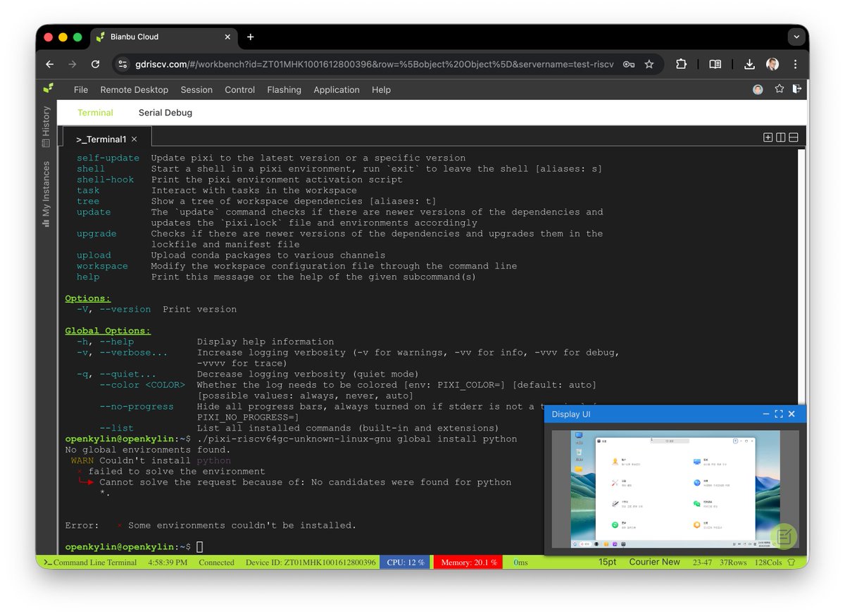Open the user avatar in the app menu bar
This screenshot has height=616, width=845.
click(x=758, y=89)
